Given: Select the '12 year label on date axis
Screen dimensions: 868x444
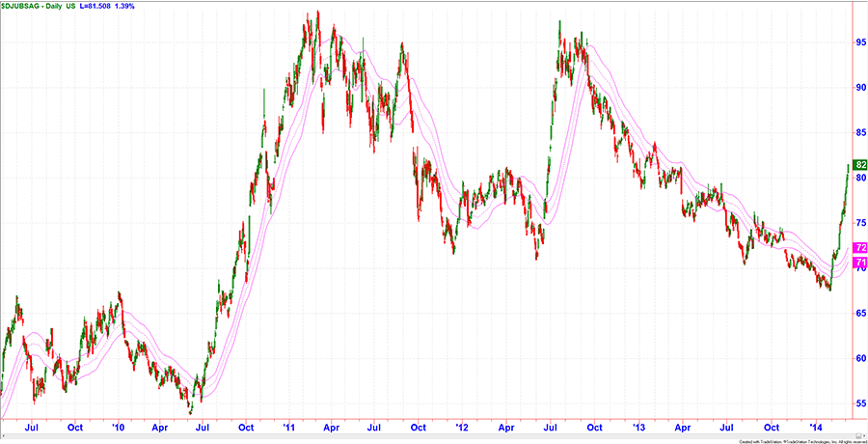Looking at the screenshot, I should click(x=462, y=426).
